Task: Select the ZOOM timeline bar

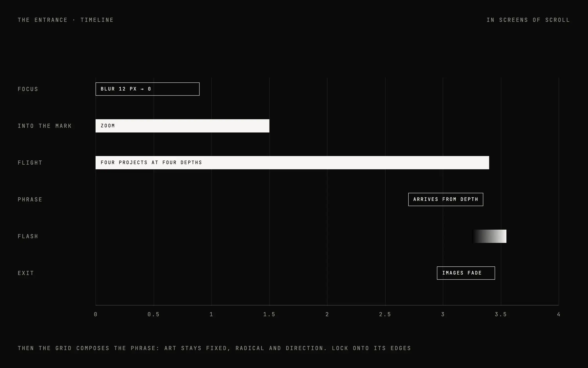Action: pyautogui.click(x=183, y=126)
